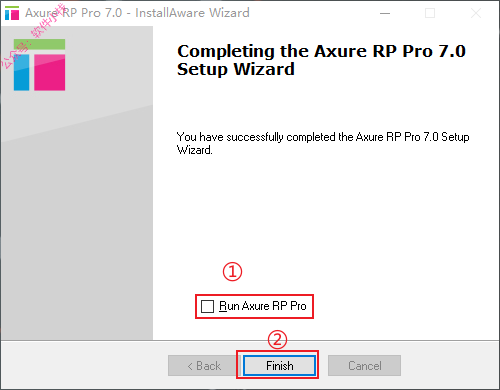Tick the Run Axure RP Pro checkbox
500x390 pixels.
[207, 306]
